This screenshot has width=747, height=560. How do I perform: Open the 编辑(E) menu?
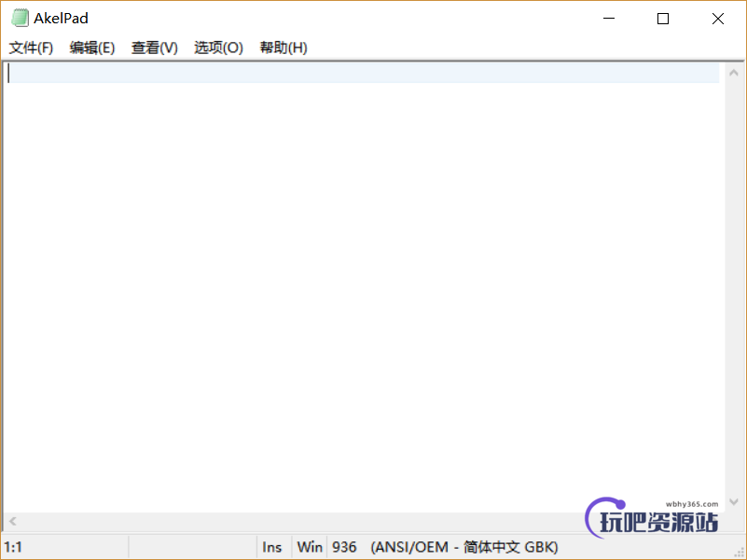92,48
